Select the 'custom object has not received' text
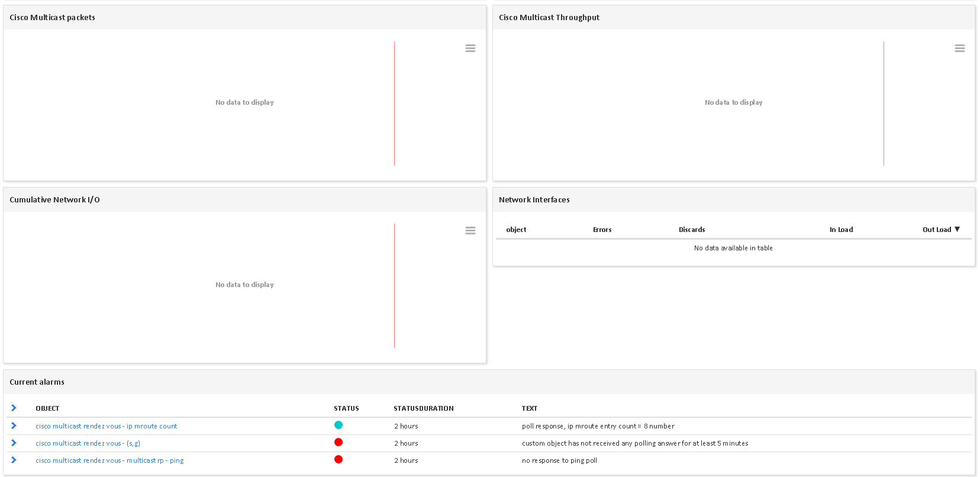Image resolution: width=980 pixels, height=477 pixels. pos(635,443)
